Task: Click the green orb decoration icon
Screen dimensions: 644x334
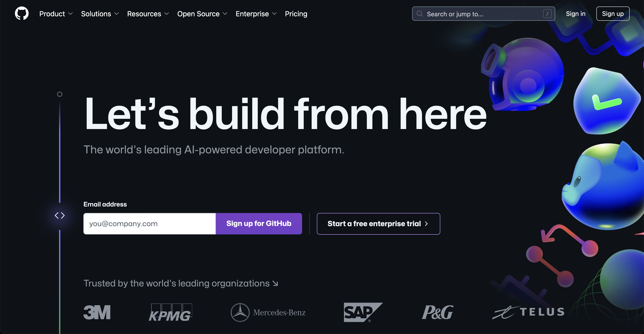Action: [625, 289]
